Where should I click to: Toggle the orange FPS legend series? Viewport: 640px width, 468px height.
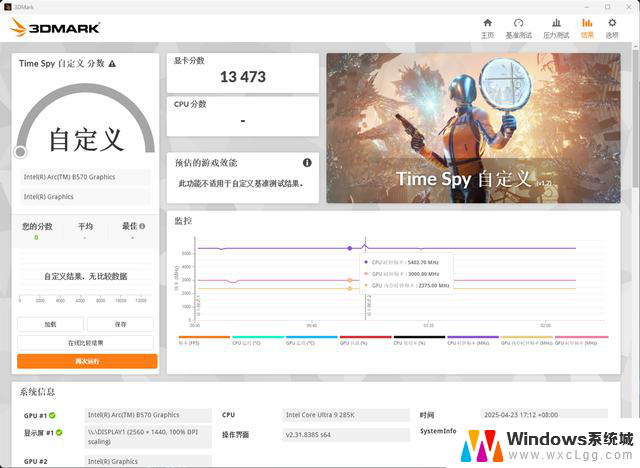pyautogui.click(x=204, y=341)
